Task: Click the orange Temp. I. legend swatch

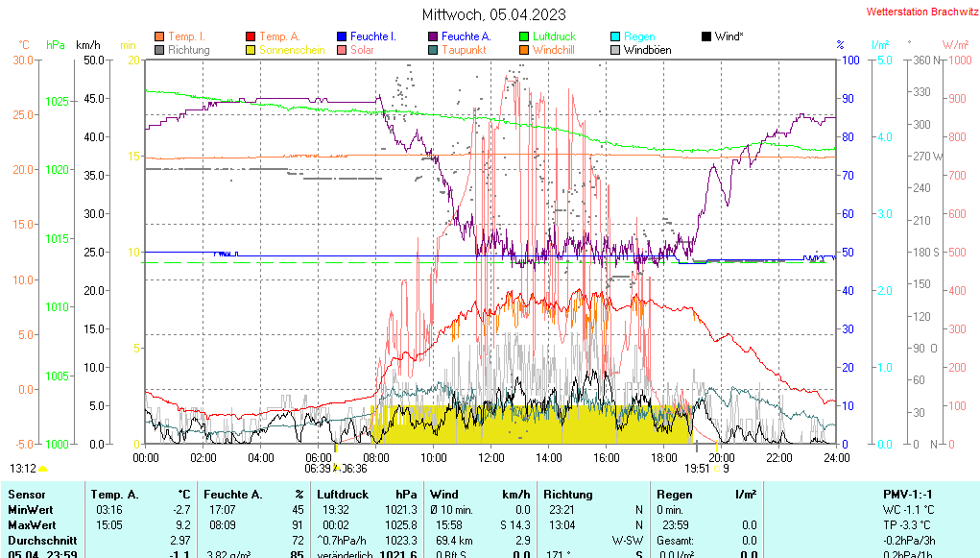Action: [159, 36]
